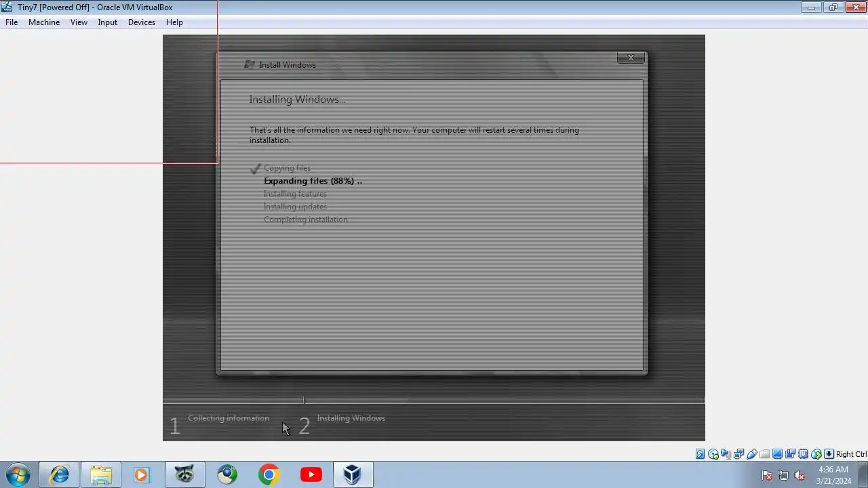This screenshot has width=868, height=488.
Task: Click the Show desktop button
Action: 863,475
